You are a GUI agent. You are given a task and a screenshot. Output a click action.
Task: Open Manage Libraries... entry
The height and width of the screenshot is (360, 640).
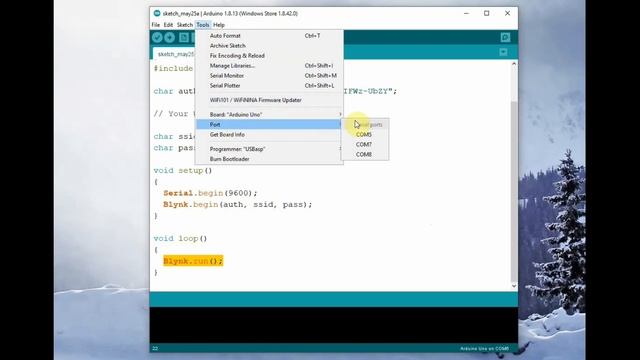point(269,66)
